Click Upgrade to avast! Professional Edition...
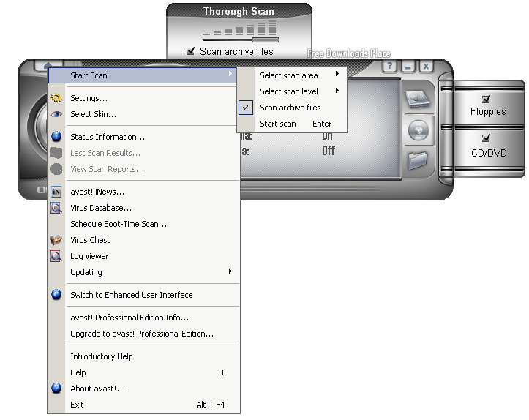 (143, 334)
